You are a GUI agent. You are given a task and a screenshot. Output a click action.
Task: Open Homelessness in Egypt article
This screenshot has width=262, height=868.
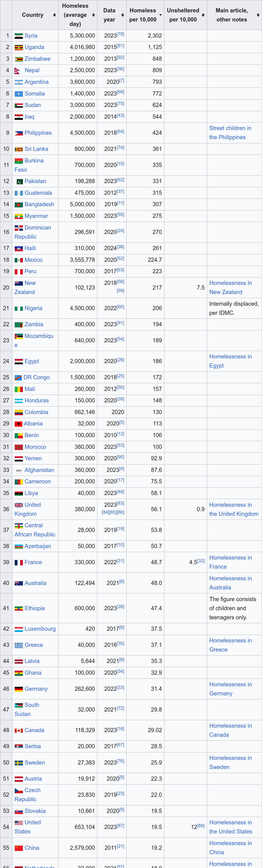tap(231, 361)
